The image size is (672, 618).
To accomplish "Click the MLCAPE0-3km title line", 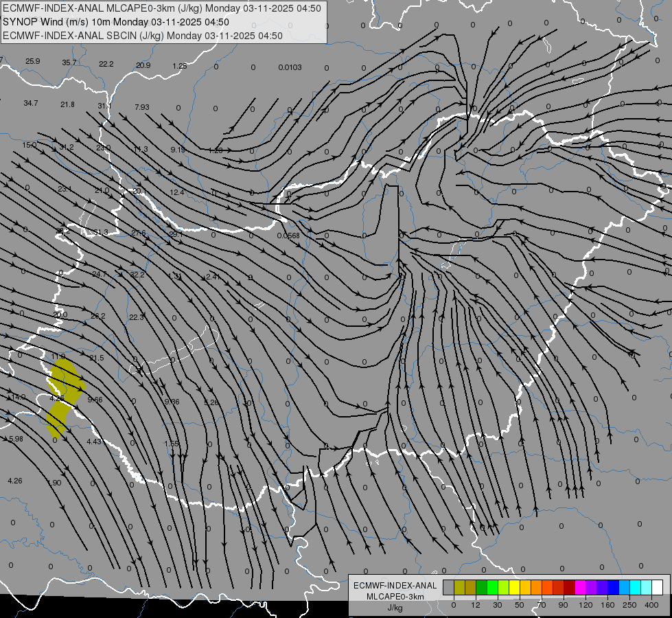I will pos(161,8).
